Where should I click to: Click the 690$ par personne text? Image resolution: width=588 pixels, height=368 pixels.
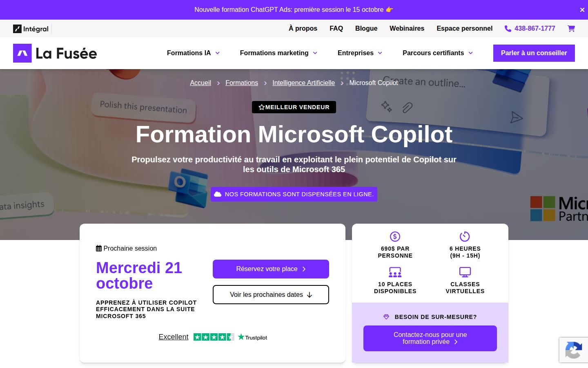(x=395, y=252)
